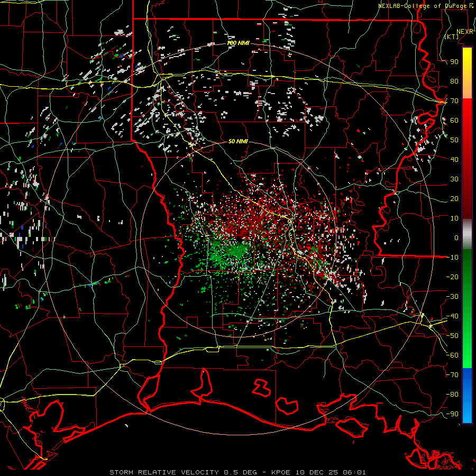The width and height of the screenshot is (476, 476).
Task: Click the 0 value on the velocity scale
Action: [x=456, y=237]
